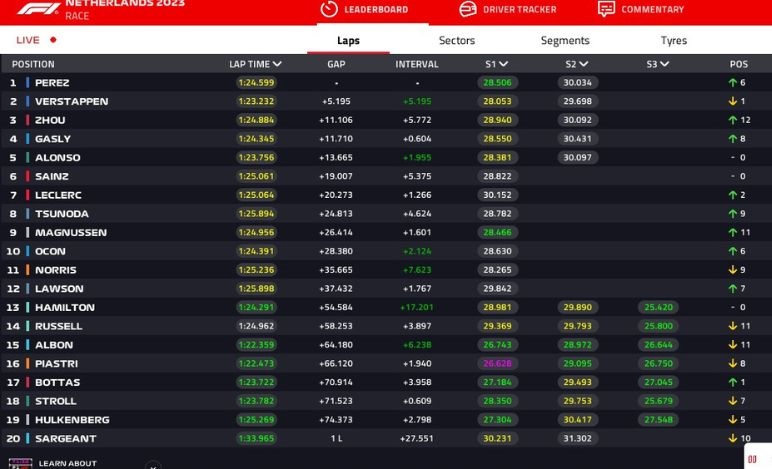The height and width of the screenshot is (469, 772).
Task: Click the red LIVE indicator dot
Action: coord(53,40)
